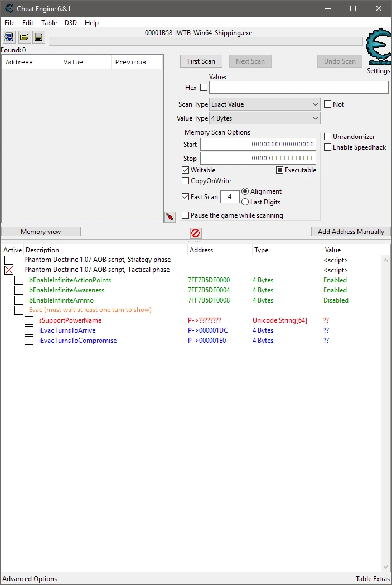392x585 pixels.
Task: Open Advanced Options
Action: tap(30, 579)
